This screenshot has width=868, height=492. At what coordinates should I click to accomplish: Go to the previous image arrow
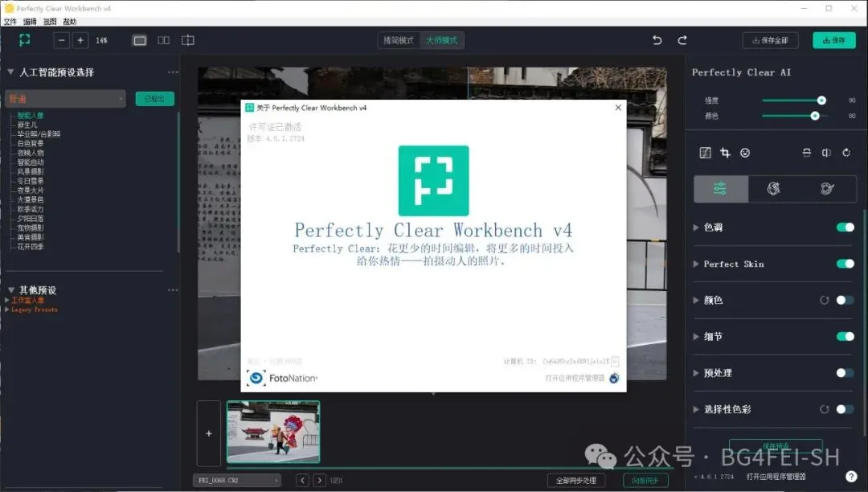click(x=302, y=480)
